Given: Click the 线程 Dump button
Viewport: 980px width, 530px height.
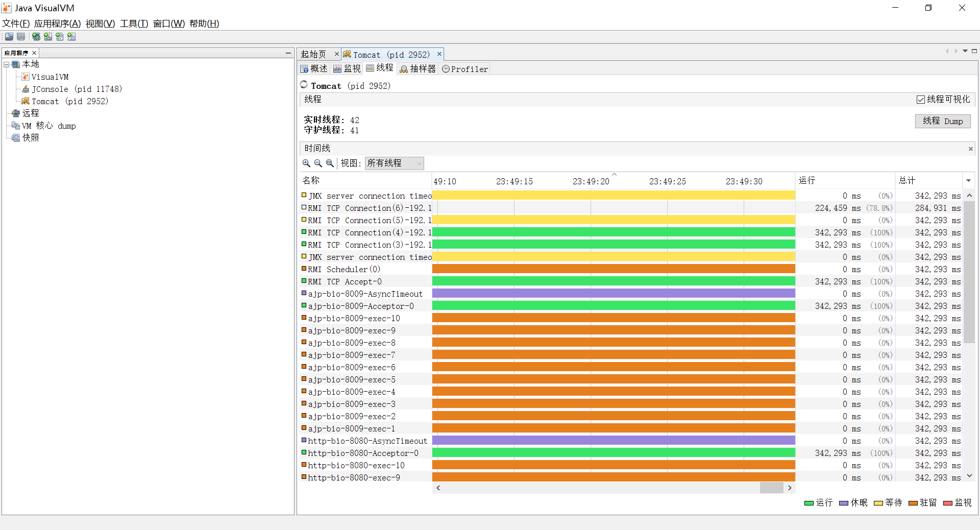Looking at the screenshot, I should pyautogui.click(x=942, y=122).
